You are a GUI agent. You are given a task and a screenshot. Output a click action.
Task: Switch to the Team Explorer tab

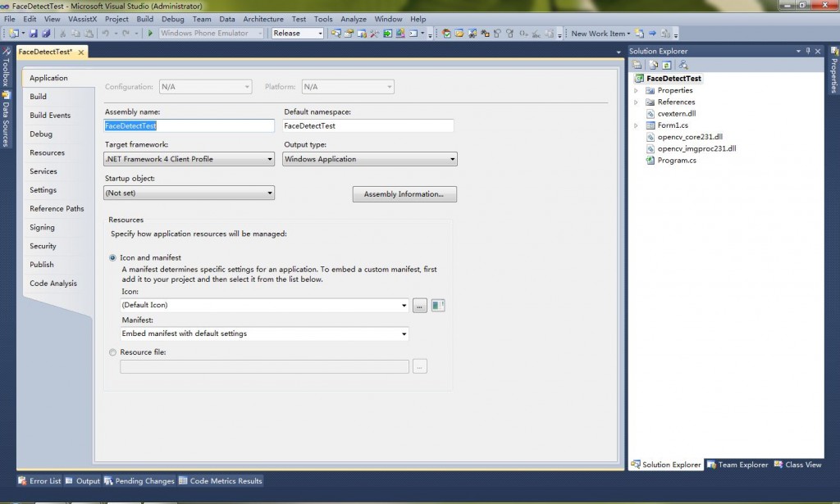737,465
